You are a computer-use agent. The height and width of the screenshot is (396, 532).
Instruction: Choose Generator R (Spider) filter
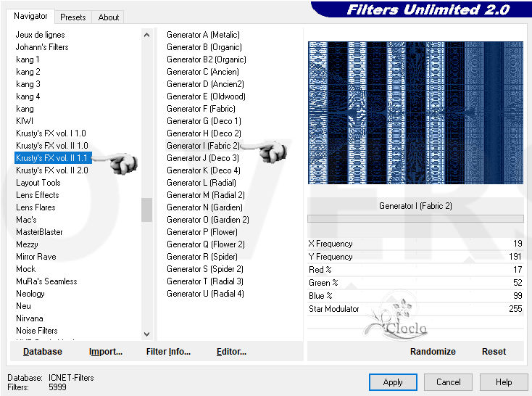(x=202, y=257)
